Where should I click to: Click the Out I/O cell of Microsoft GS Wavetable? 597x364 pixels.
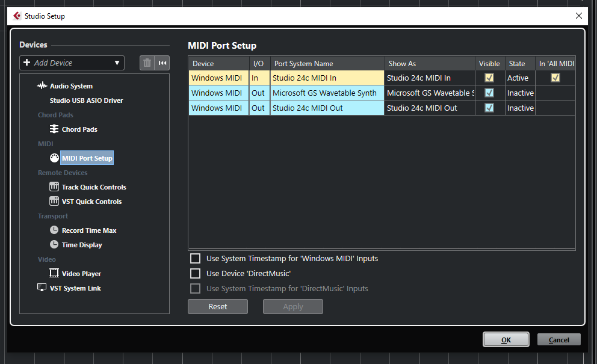pyautogui.click(x=259, y=93)
